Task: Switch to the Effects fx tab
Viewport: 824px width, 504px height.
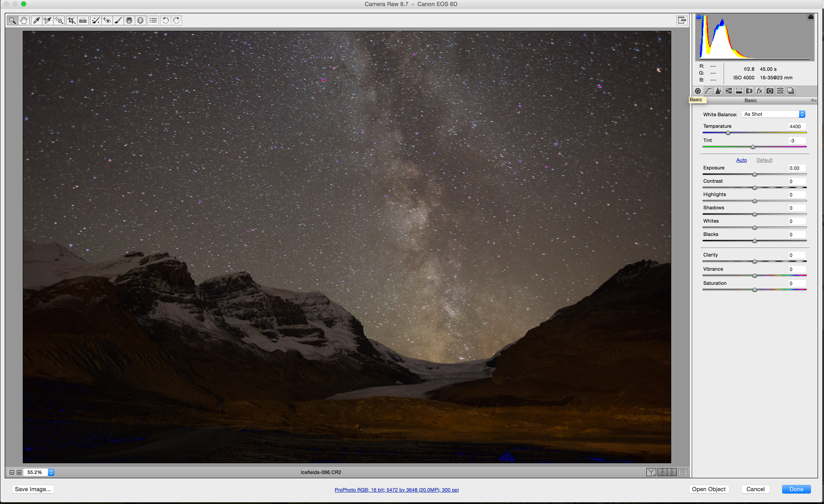Action: (759, 91)
